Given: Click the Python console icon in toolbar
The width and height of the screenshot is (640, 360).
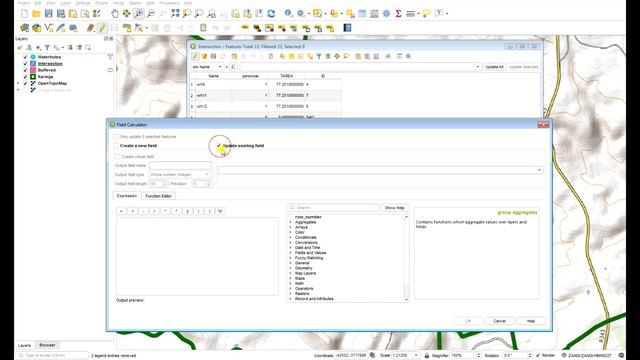Looking at the screenshot, I should coord(347,28).
